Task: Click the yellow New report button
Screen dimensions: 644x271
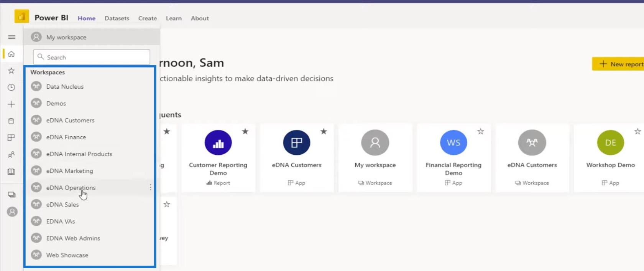Action: click(618, 64)
